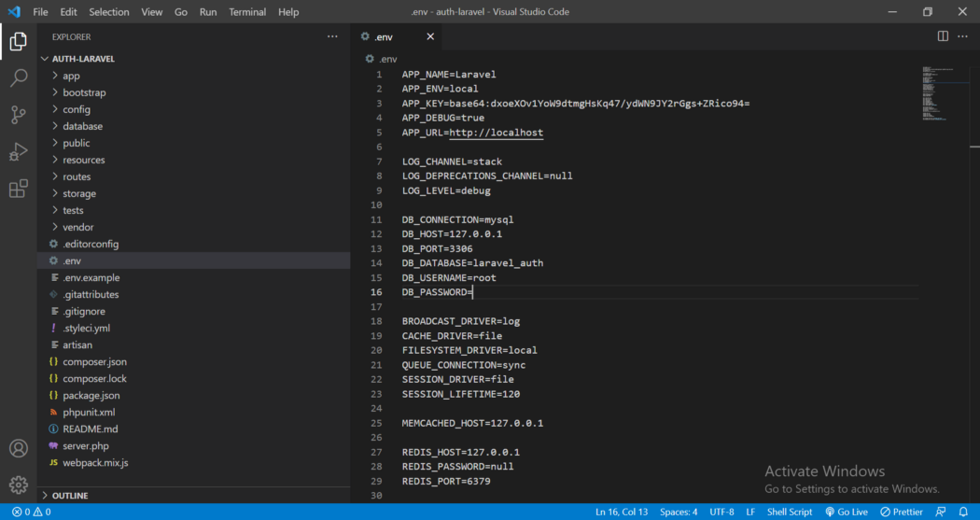Select the .env editor tab
The image size is (980, 520).
click(x=397, y=36)
